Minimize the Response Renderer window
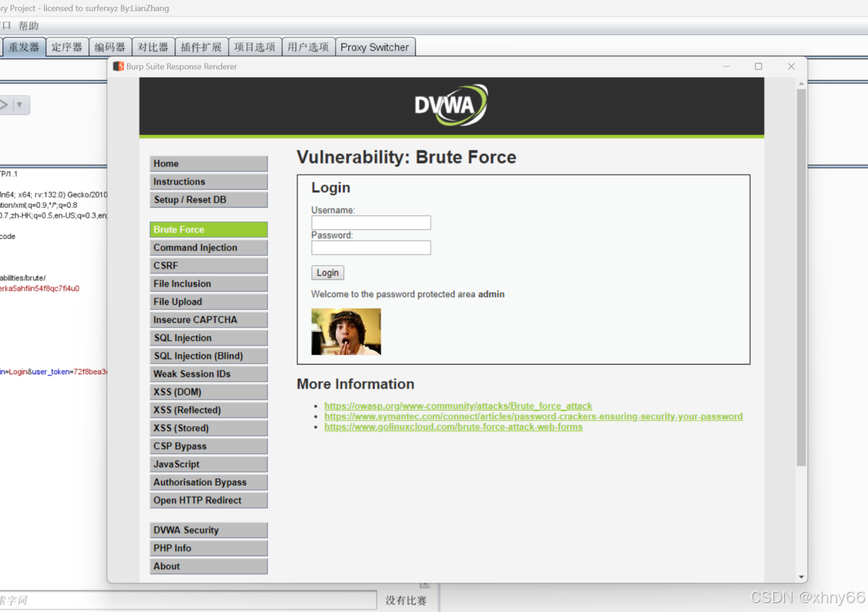The width and height of the screenshot is (868, 612). coord(727,66)
